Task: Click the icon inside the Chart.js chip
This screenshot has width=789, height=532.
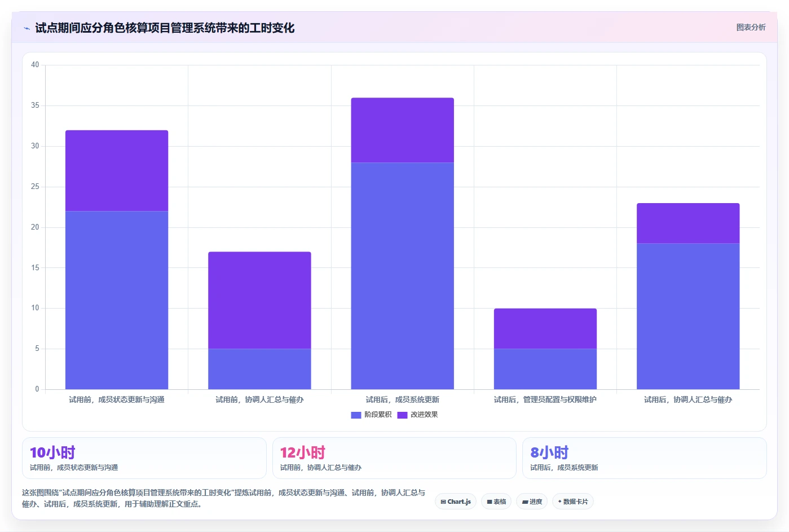Action: click(x=443, y=502)
